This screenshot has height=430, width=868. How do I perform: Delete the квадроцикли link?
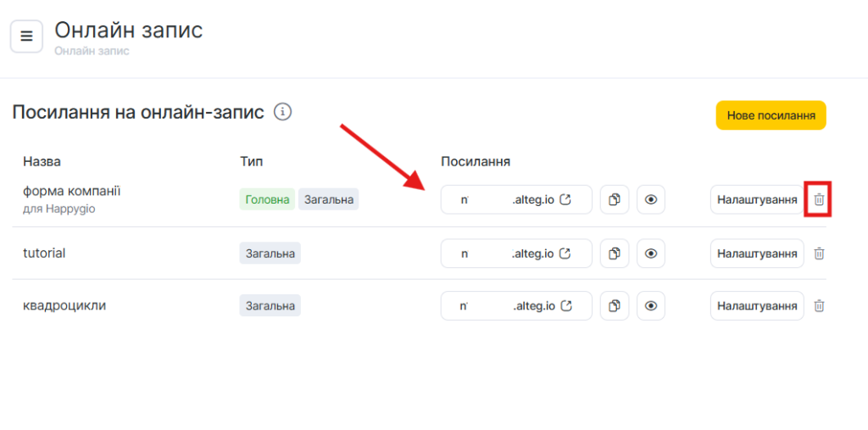click(819, 305)
